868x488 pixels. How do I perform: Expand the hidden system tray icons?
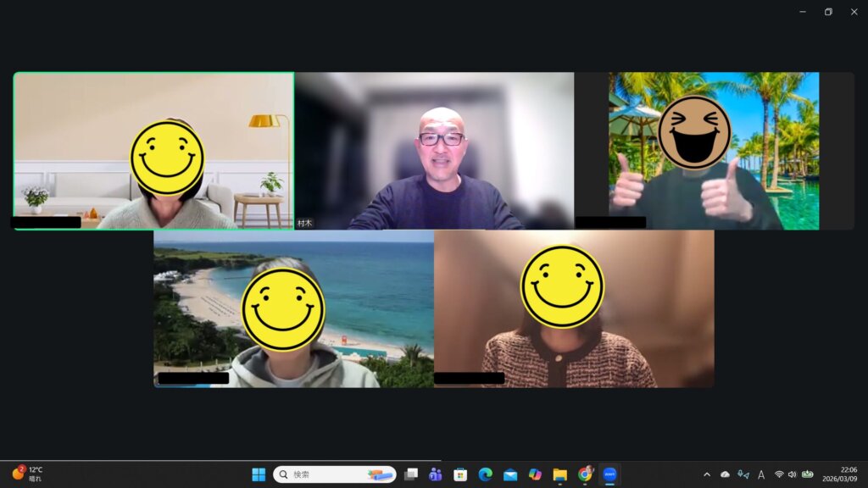point(707,474)
